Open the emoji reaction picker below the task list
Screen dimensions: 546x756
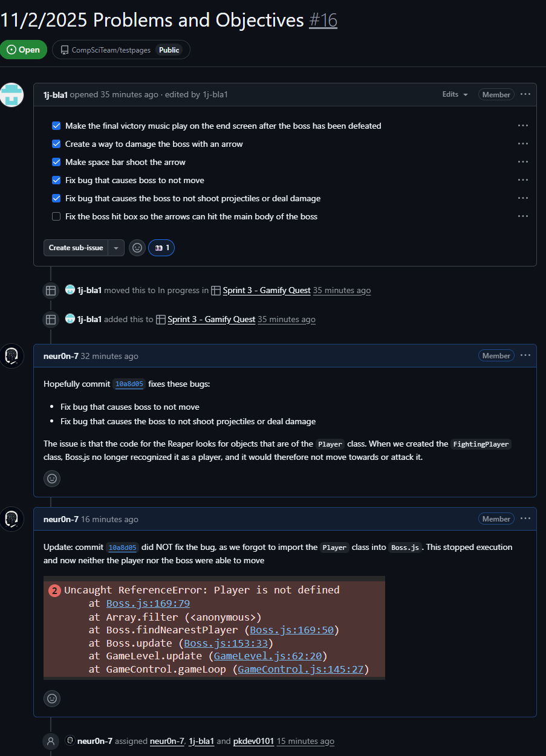(x=137, y=247)
